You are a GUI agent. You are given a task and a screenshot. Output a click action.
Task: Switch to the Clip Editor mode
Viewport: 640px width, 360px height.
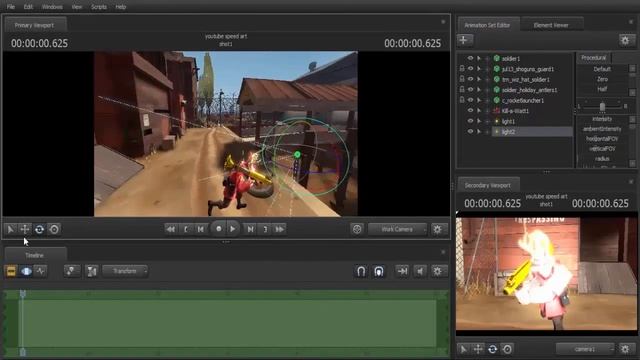click(x=11, y=271)
